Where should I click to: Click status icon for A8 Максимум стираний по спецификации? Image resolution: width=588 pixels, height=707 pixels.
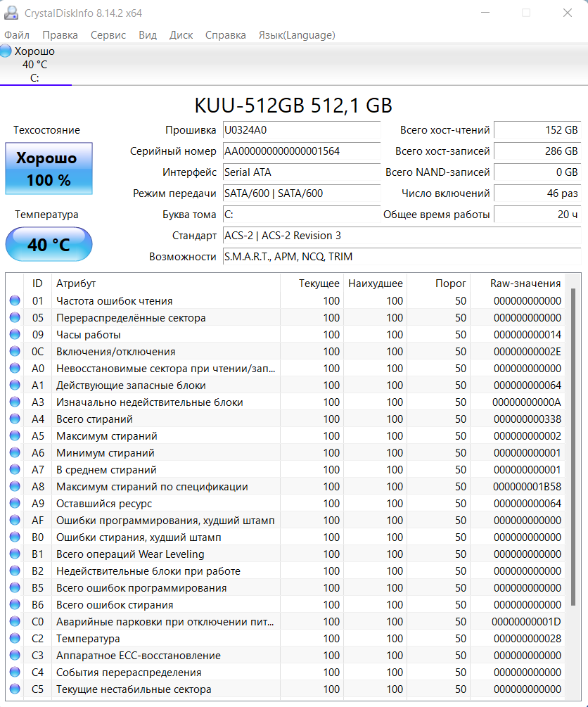click(x=15, y=486)
